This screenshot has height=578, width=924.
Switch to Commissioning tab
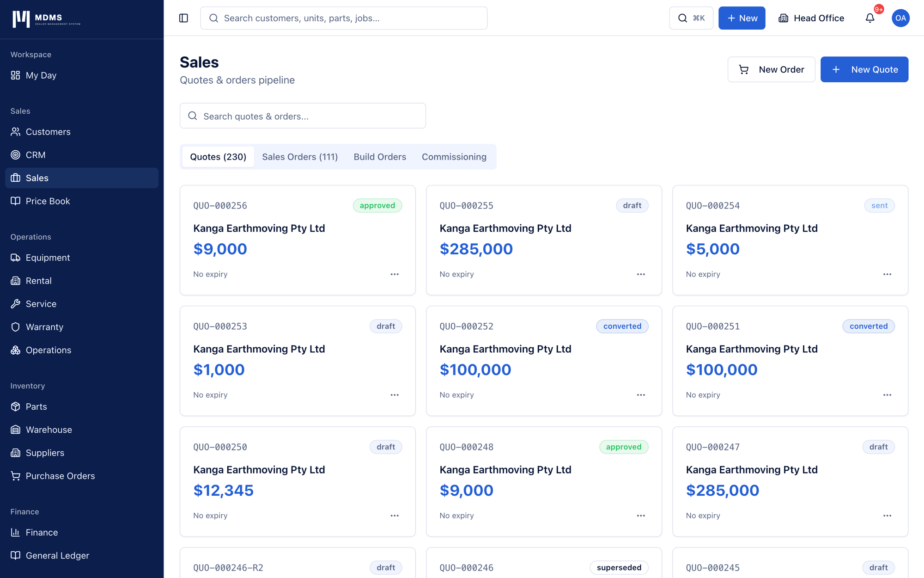click(454, 157)
